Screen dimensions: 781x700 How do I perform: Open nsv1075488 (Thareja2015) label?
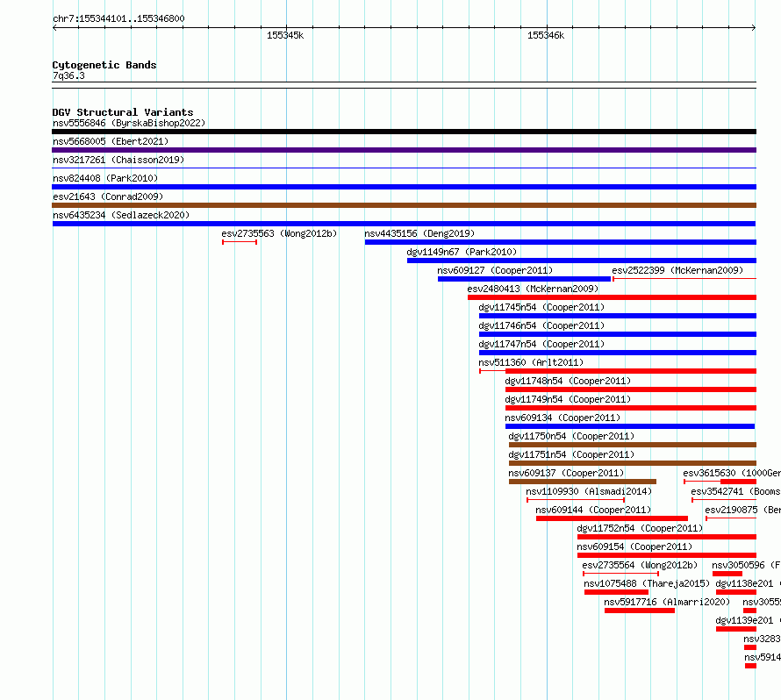[x=647, y=583]
